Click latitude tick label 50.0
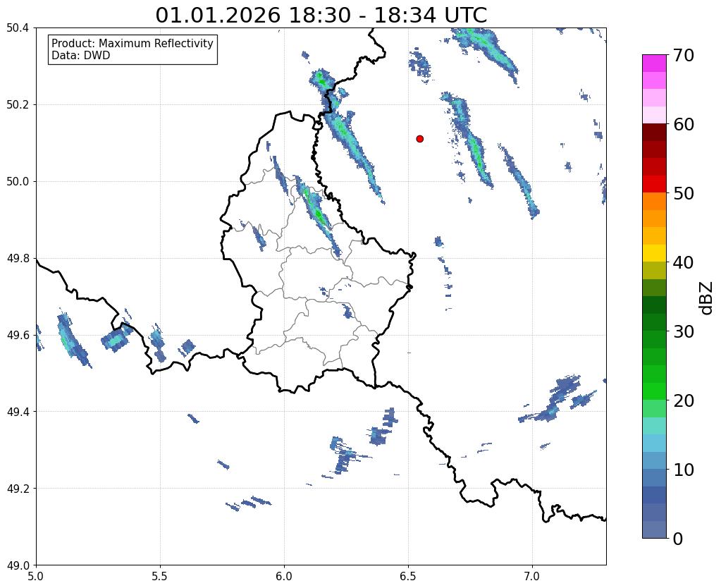The width and height of the screenshot is (721, 588). [18, 182]
